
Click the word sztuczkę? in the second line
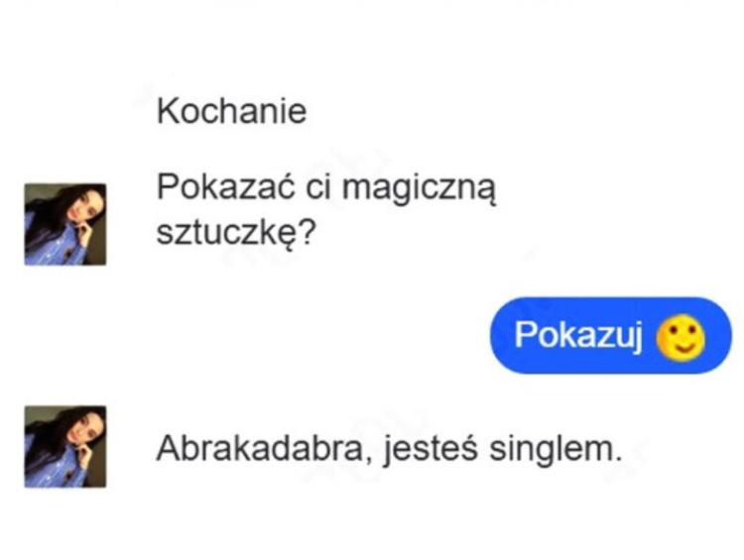coord(236,232)
